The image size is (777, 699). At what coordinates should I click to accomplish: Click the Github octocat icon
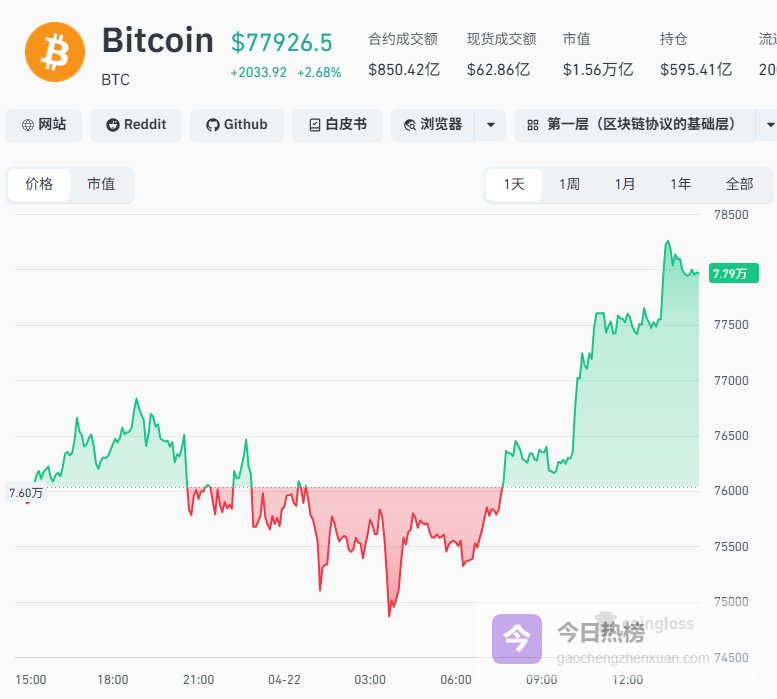pos(212,125)
